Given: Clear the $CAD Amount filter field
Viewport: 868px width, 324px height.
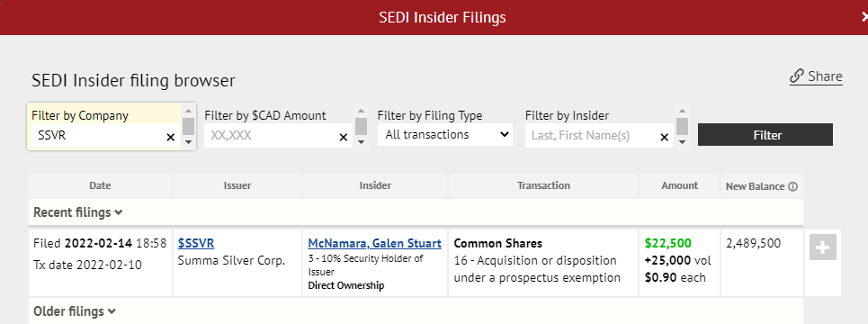Looking at the screenshot, I should (x=344, y=138).
